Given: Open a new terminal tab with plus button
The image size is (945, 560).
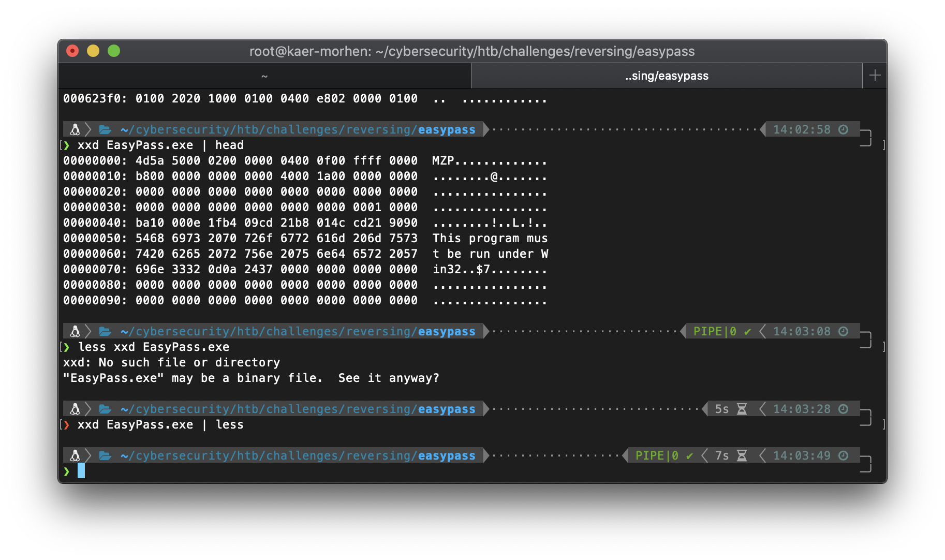Looking at the screenshot, I should pos(875,76).
